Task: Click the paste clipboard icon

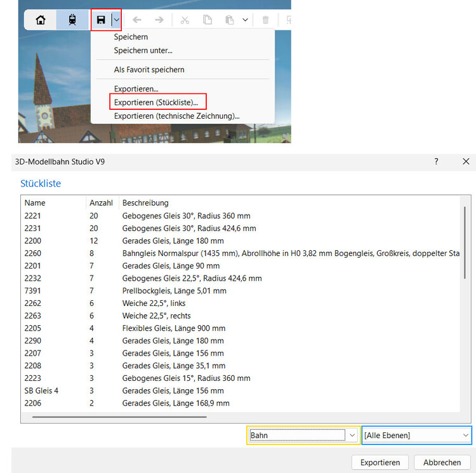Action: pyautogui.click(x=229, y=20)
